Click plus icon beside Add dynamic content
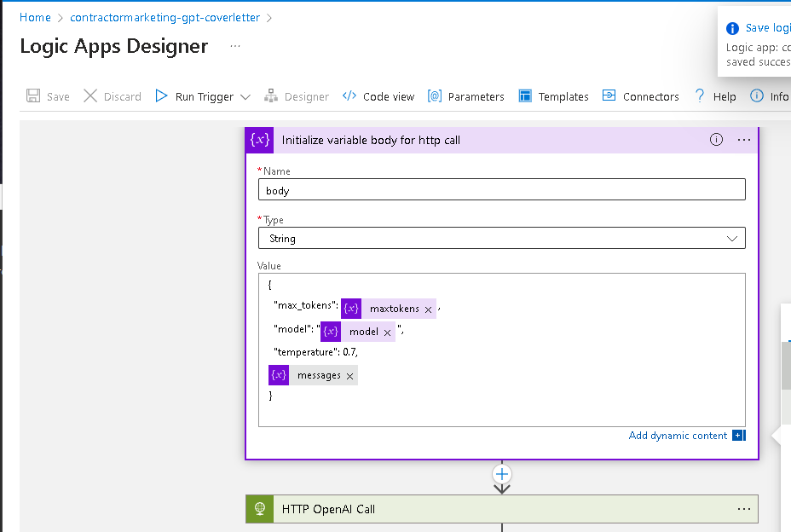791x532 pixels. pos(738,435)
